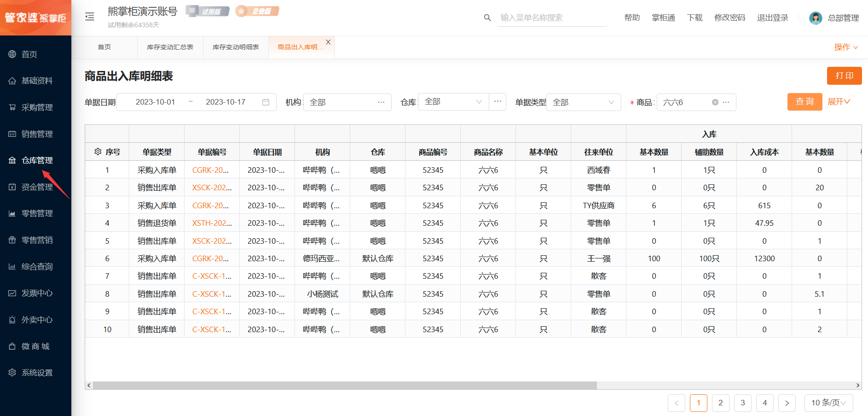868x416 pixels.
Task: Open the 仓库 picker ellipsis button
Action: [x=498, y=102]
